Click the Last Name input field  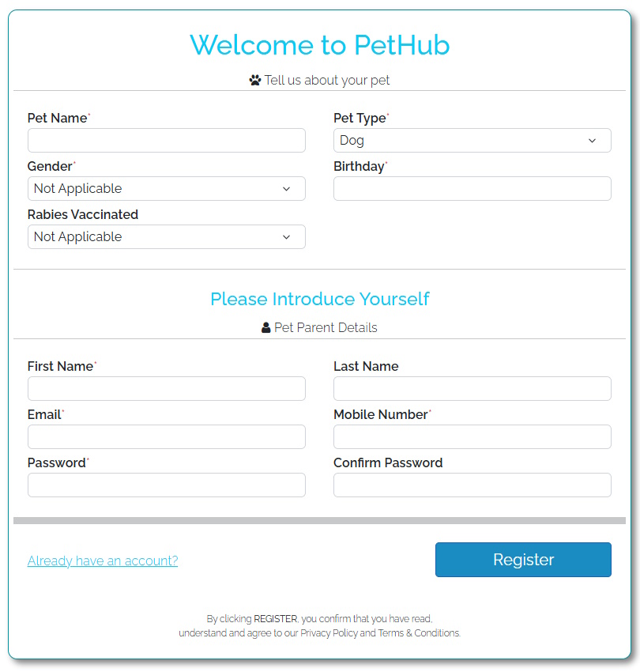pyautogui.click(x=472, y=388)
